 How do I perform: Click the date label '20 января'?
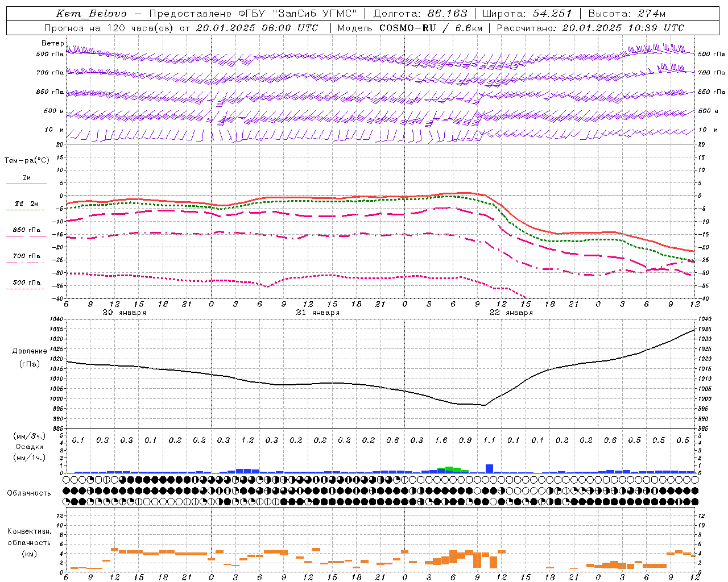tap(124, 313)
